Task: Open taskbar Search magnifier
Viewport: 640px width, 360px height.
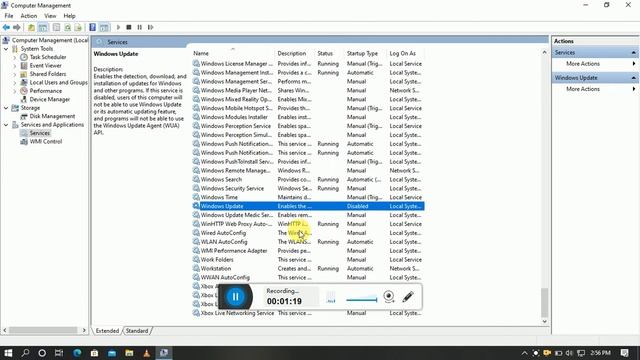Action: coord(25,353)
